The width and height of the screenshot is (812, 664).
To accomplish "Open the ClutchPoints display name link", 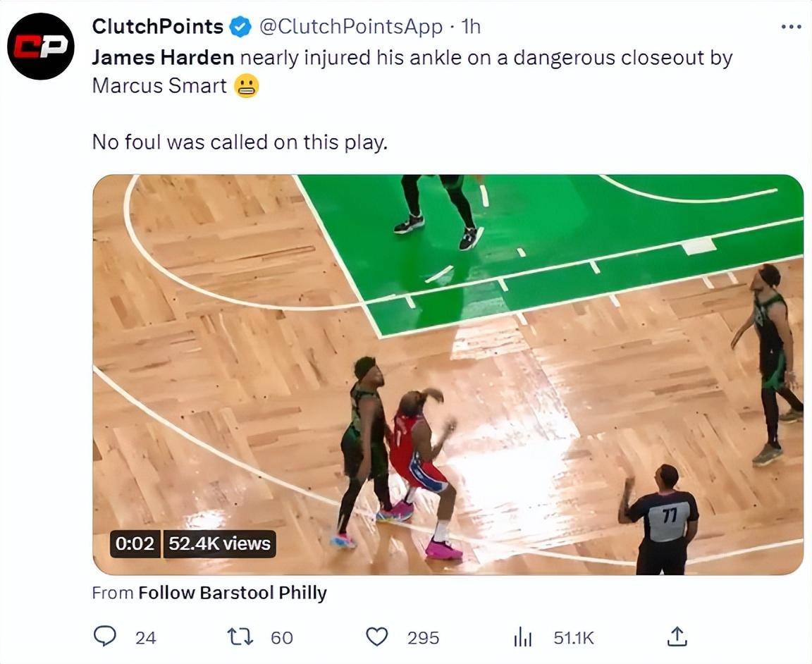I will coord(157,26).
